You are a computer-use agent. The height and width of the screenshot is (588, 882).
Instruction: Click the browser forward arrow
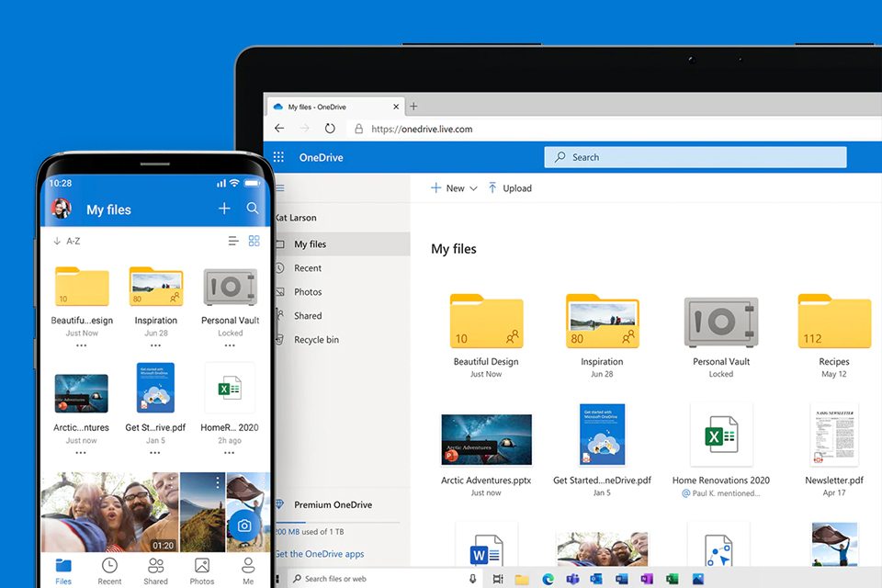(x=304, y=129)
